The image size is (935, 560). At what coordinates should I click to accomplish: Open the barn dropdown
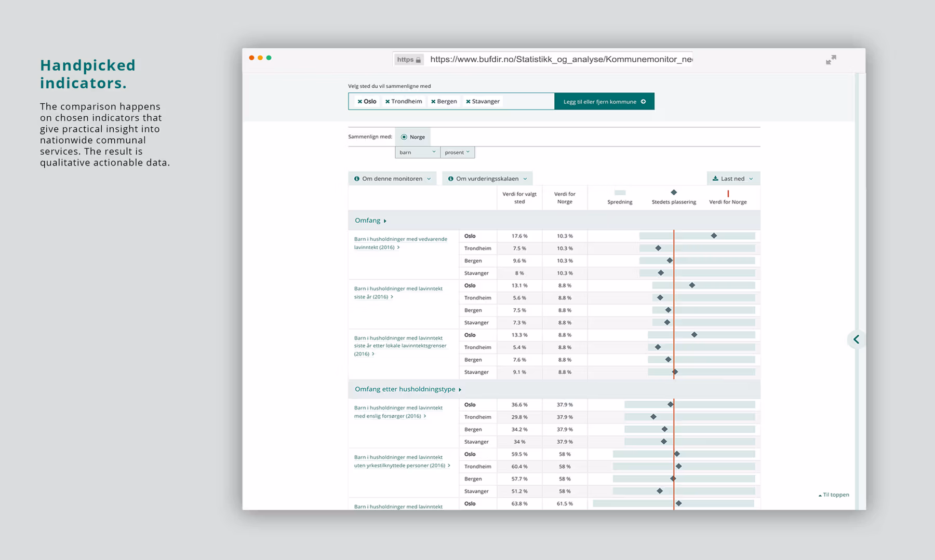pyautogui.click(x=418, y=152)
